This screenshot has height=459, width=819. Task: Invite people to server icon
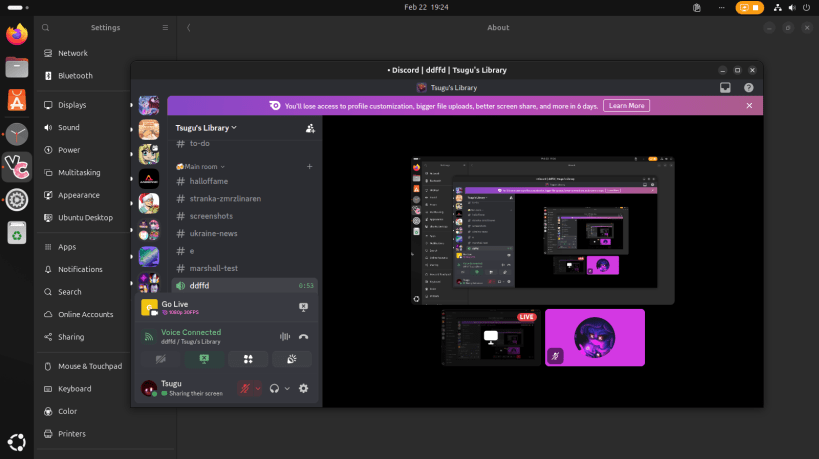click(310, 128)
